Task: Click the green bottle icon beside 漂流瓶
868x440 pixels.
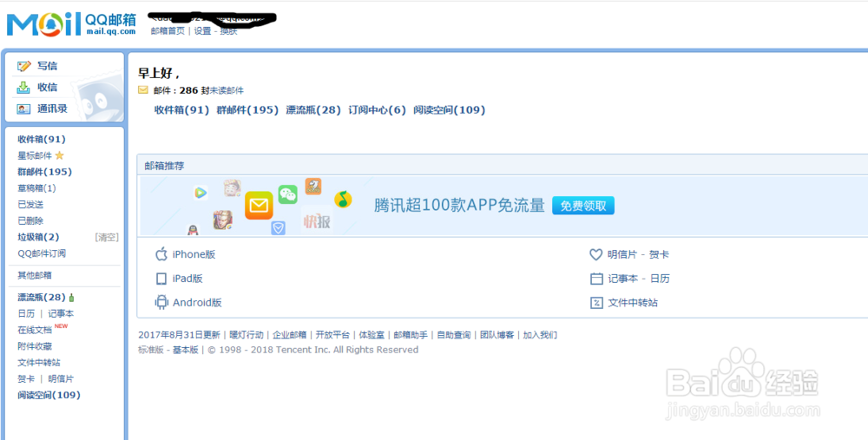Action: click(71, 297)
